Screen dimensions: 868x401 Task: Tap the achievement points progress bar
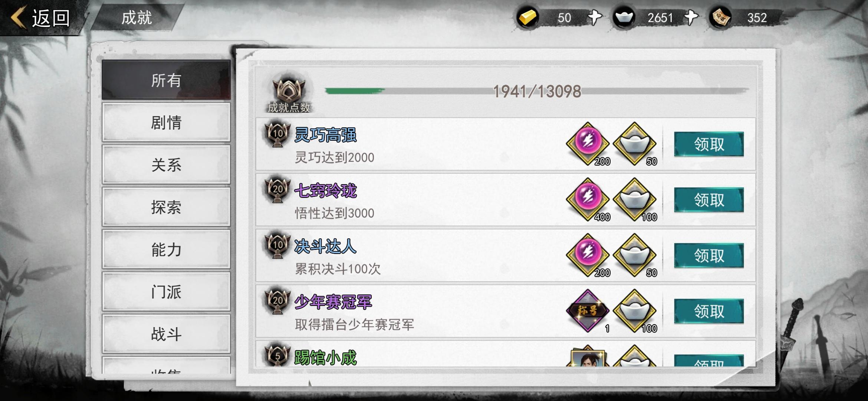tap(537, 91)
